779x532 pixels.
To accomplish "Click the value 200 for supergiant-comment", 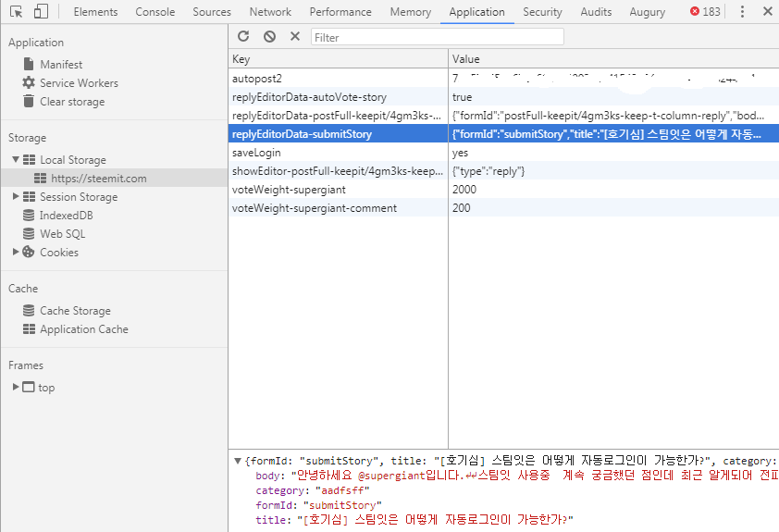I will [461, 208].
